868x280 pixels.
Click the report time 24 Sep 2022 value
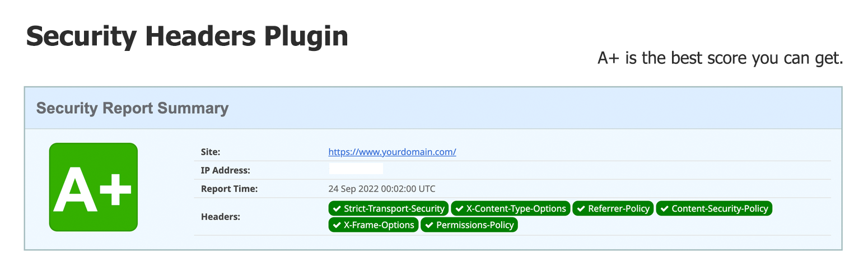382,189
